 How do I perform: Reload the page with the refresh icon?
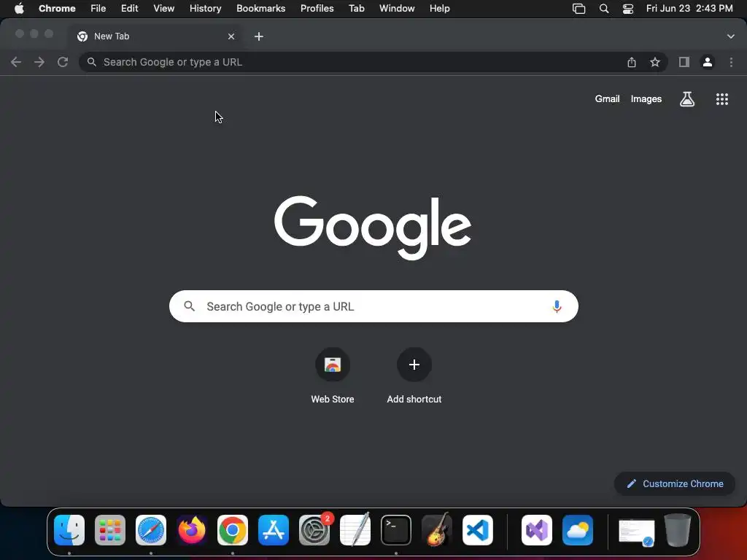point(63,62)
